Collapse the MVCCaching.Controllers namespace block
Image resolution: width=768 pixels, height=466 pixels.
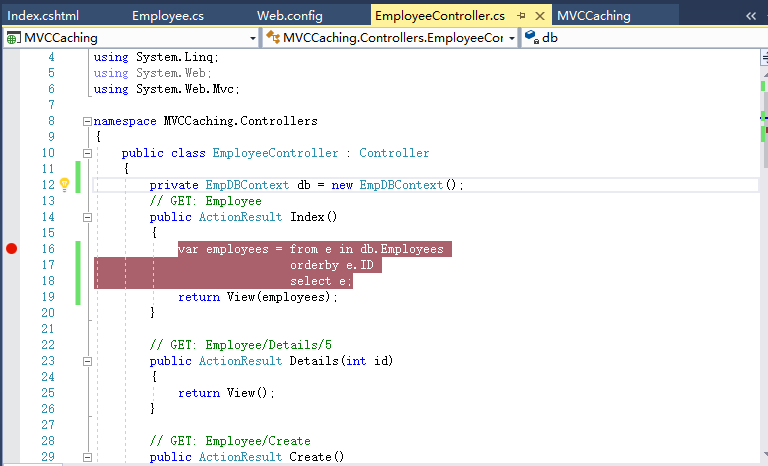pyautogui.click(x=87, y=121)
